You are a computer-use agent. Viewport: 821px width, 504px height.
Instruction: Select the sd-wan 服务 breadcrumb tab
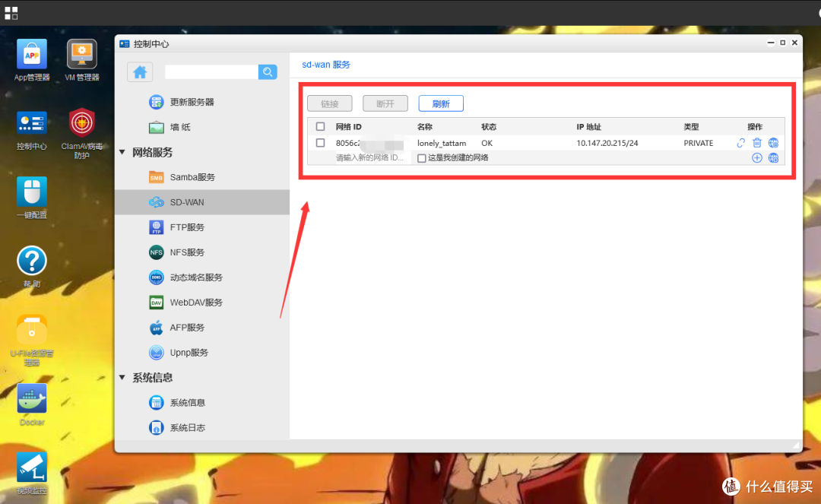[x=326, y=65]
